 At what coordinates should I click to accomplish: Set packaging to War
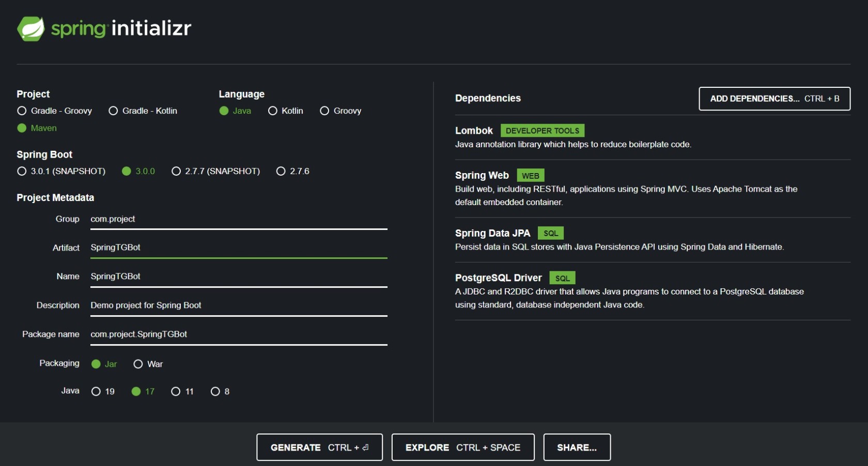[138, 364]
